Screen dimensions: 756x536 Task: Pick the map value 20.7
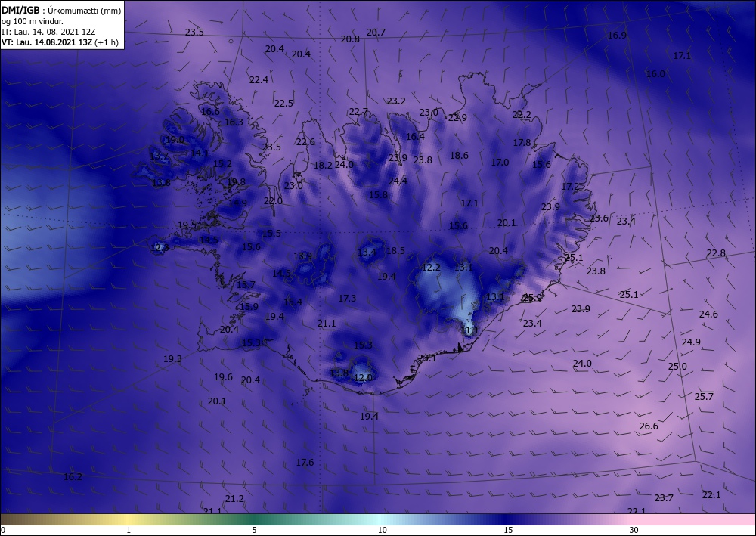(x=376, y=33)
